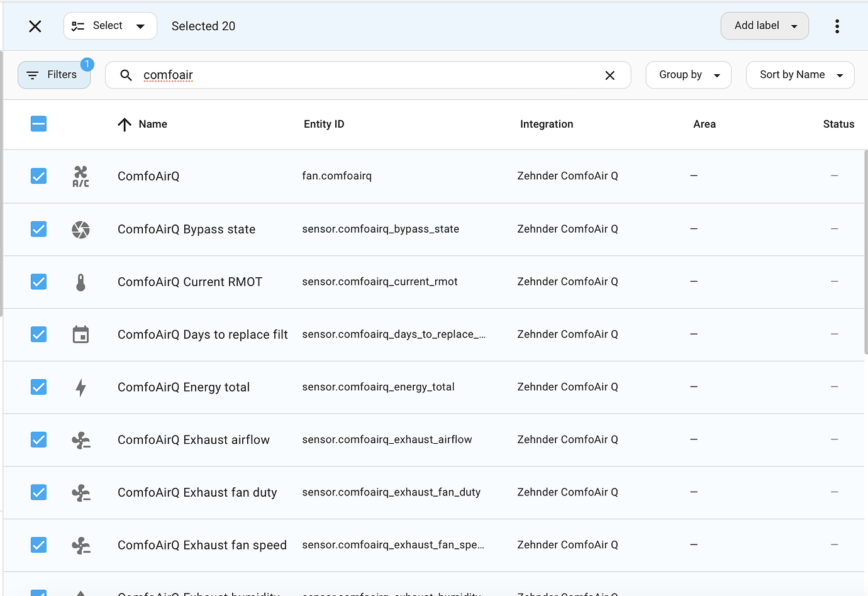Open the Add label menu

(x=764, y=26)
